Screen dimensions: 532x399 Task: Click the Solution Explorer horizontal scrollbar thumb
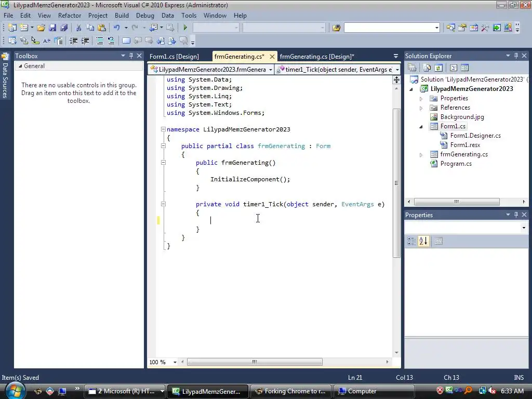click(457, 202)
